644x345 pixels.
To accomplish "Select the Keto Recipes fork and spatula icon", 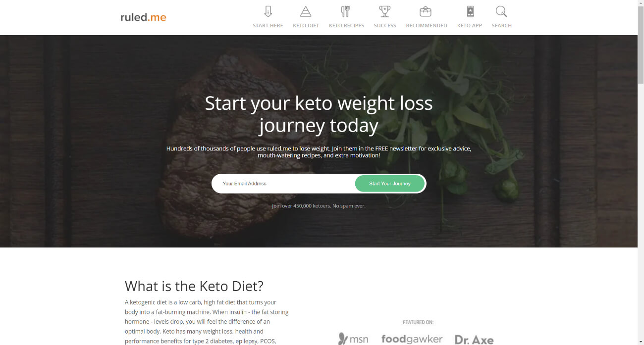I will pos(346,11).
